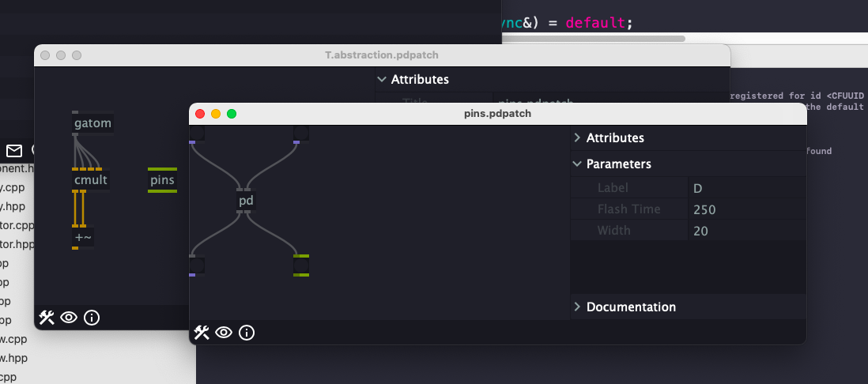Expand the Documentation section

pyautogui.click(x=688, y=307)
